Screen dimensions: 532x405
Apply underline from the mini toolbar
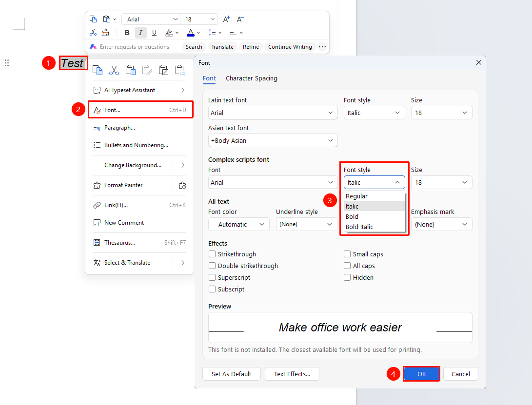[154, 33]
